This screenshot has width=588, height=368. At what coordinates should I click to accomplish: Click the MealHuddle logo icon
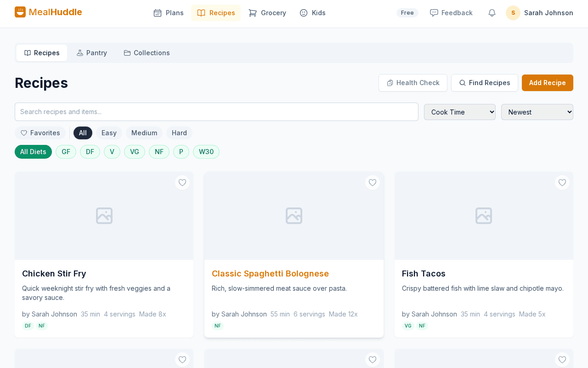20,12
